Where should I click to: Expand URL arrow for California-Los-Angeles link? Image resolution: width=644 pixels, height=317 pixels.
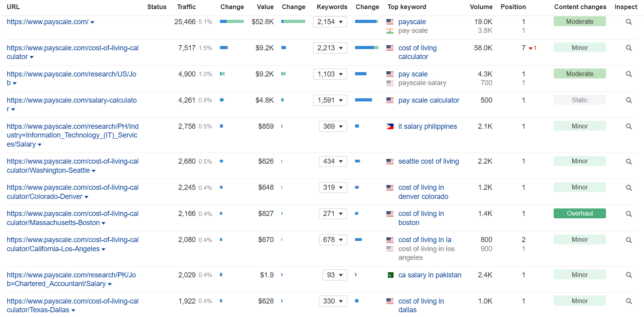[103, 249]
